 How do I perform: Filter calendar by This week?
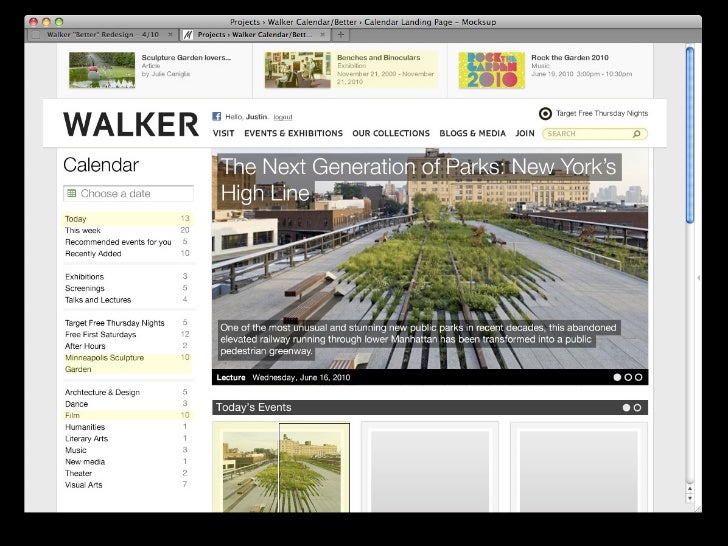point(127,230)
